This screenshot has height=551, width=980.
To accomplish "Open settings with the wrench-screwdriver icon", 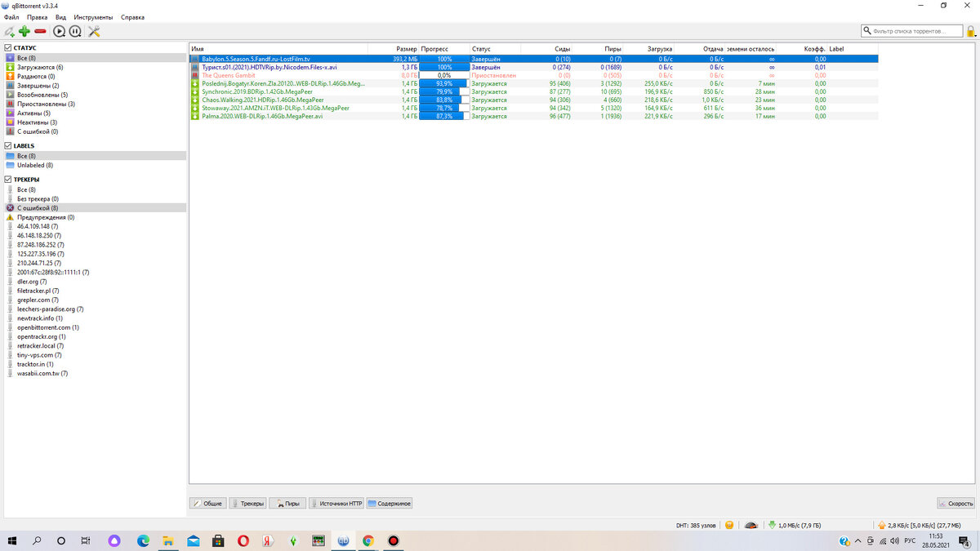I will (x=94, y=31).
